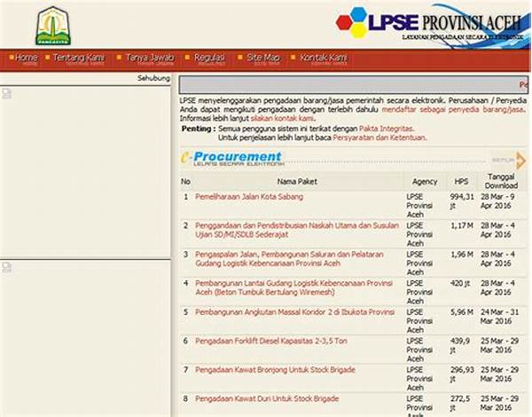This screenshot has width=532, height=417.
Task: Select the Regulasi menu item
Action: click(x=209, y=58)
